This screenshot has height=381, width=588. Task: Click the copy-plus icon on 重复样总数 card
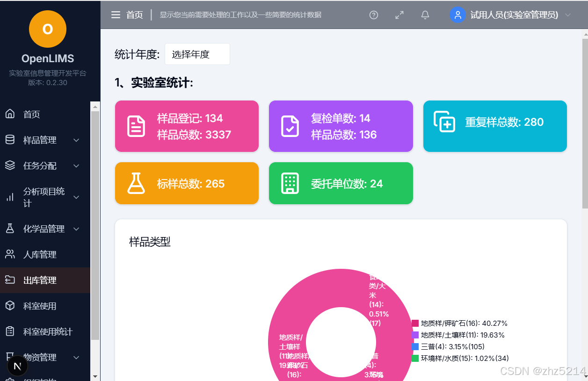click(444, 122)
